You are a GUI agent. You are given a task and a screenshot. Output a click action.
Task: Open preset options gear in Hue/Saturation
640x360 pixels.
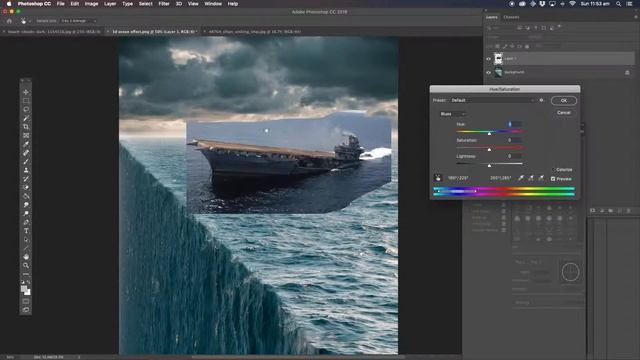coord(542,100)
